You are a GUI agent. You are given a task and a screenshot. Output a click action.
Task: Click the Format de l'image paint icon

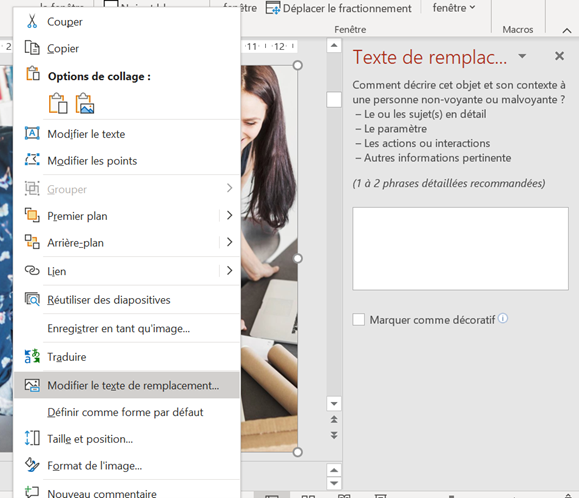click(x=32, y=465)
